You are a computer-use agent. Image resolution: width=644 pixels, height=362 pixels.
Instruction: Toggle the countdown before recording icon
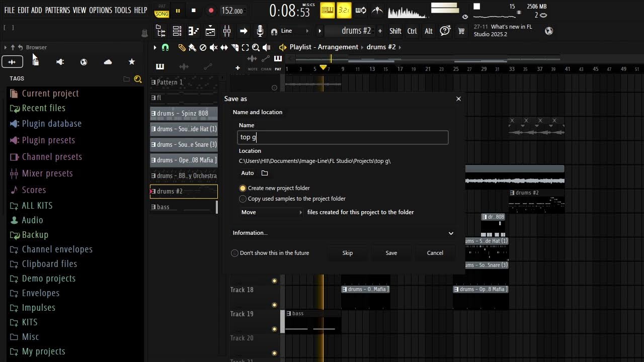coord(344,10)
